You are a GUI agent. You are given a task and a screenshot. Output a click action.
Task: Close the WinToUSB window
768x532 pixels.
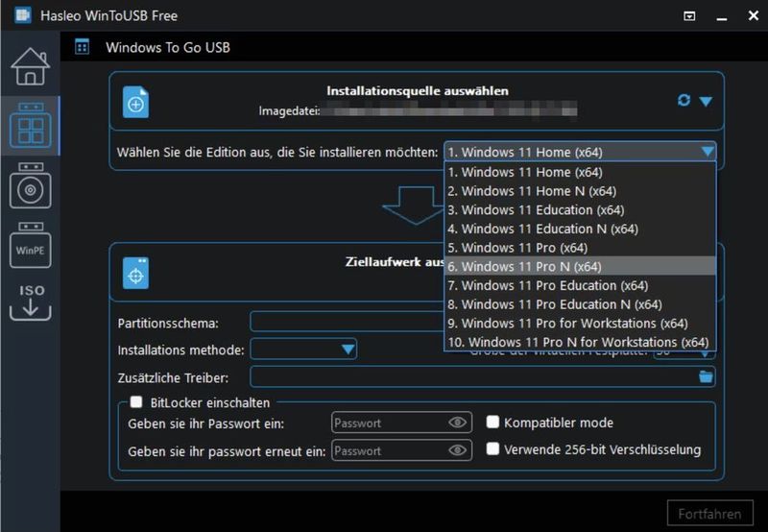pyautogui.click(x=754, y=15)
